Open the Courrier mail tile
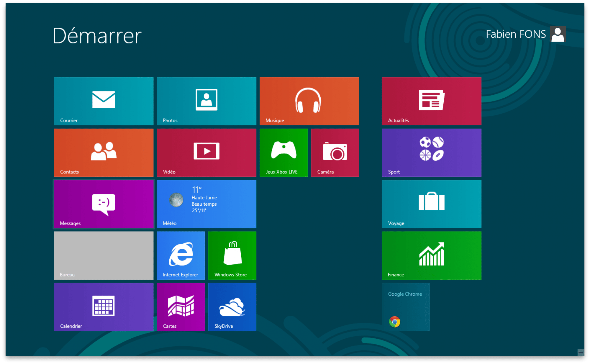 tap(104, 101)
